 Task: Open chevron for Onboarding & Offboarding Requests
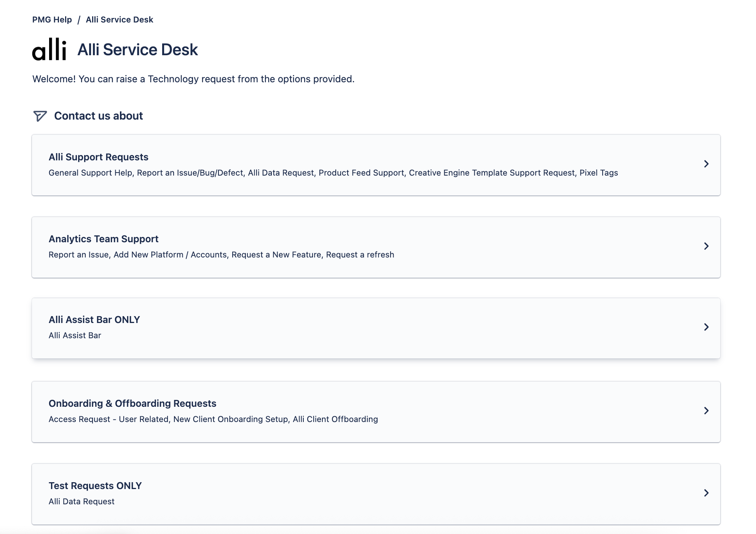click(706, 411)
